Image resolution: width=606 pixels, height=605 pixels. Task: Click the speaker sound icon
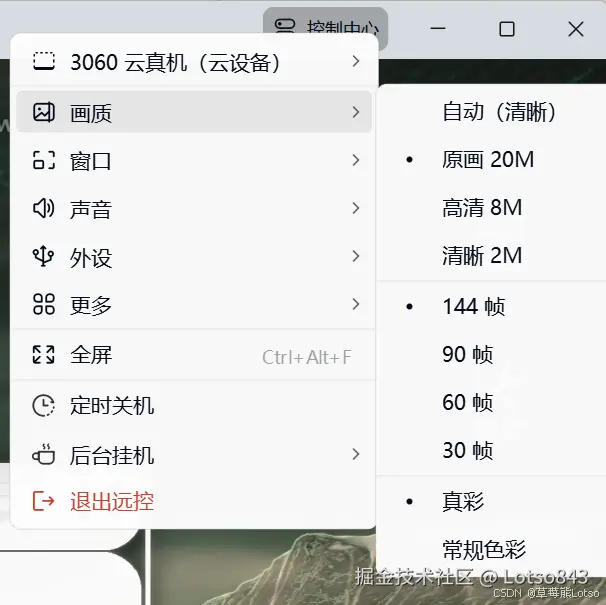44,208
